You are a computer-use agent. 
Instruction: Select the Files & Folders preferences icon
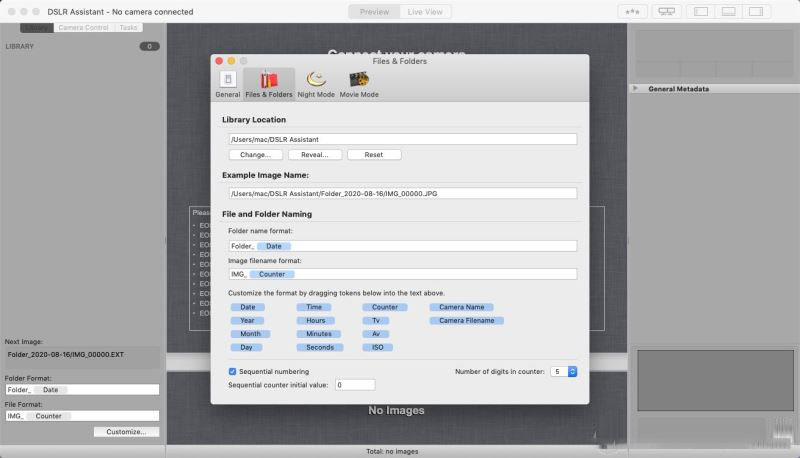269,85
